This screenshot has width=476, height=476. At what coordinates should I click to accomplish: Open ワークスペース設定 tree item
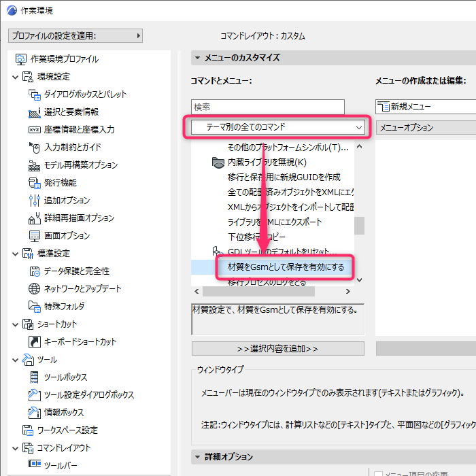point(67,430)
